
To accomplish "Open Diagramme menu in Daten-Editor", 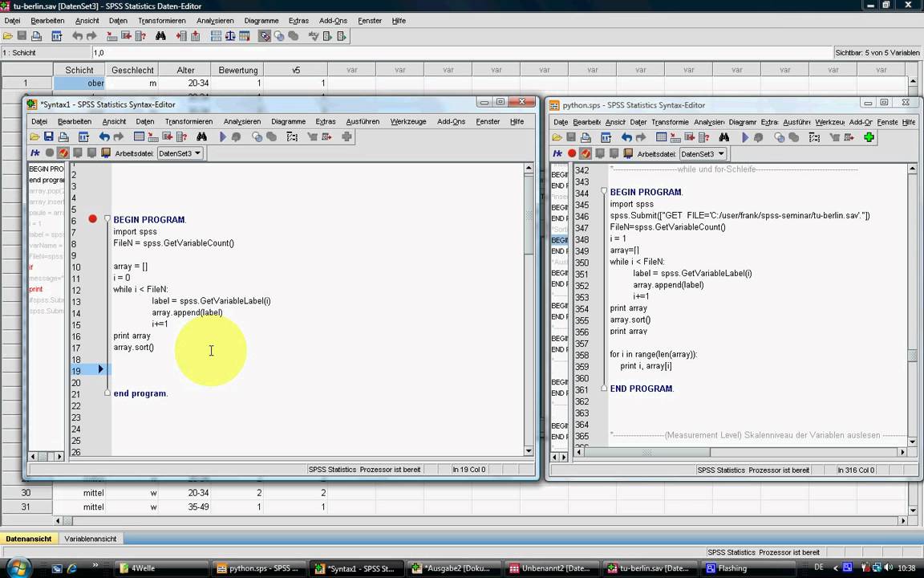I will [x=261, y=21].
